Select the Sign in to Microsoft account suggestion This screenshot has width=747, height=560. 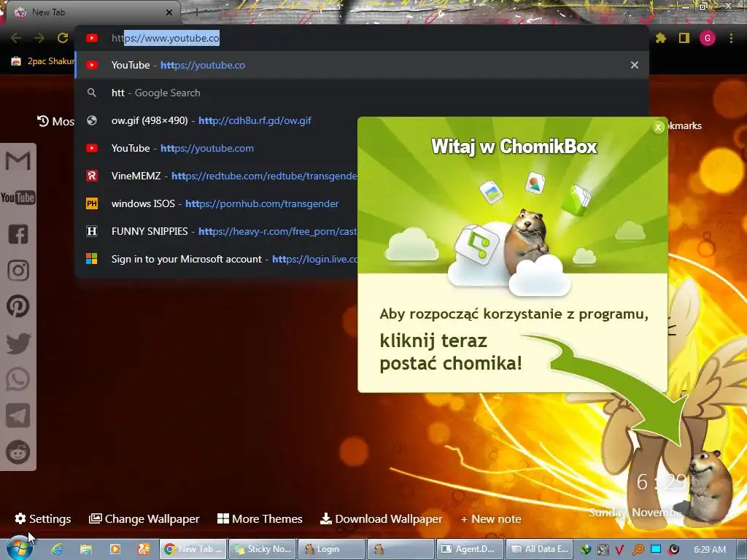(x=217, y=259)
